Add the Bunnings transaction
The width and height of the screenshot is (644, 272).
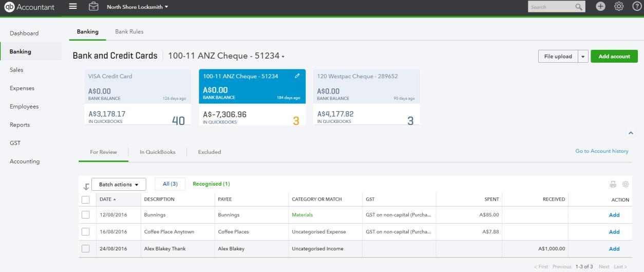614,215
